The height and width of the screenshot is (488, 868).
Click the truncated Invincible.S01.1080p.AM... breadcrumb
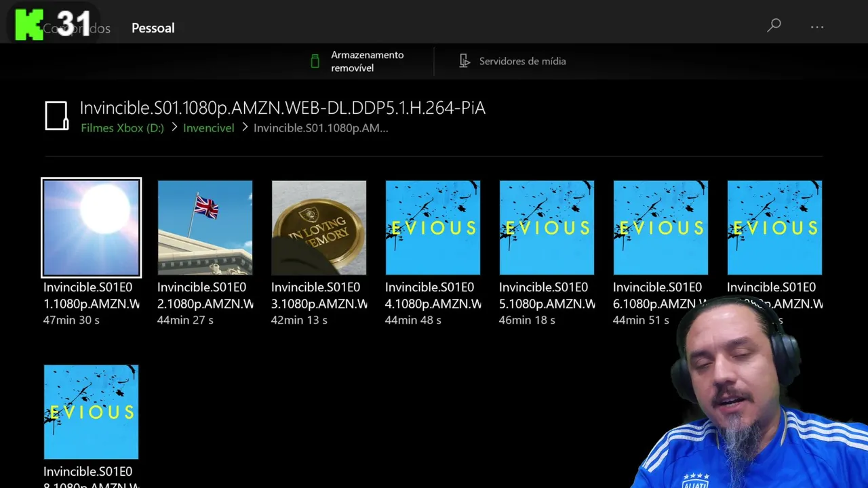(x=321, y=127)
